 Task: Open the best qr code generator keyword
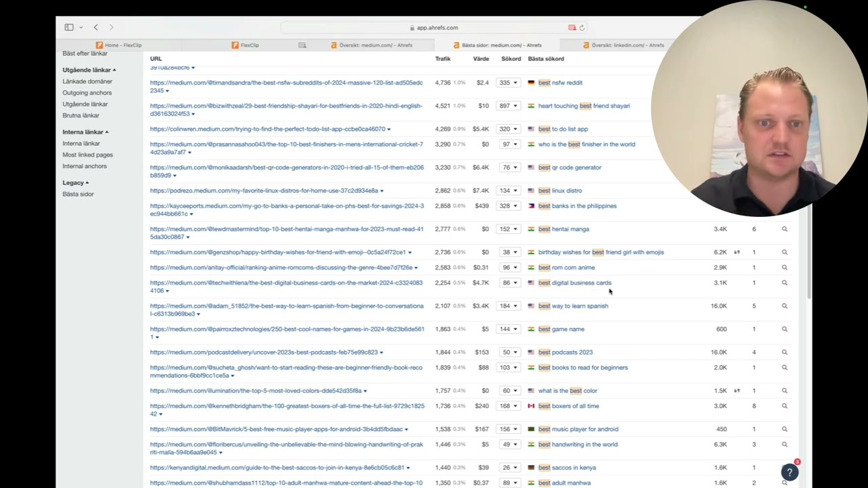click(x=570, y=167)
